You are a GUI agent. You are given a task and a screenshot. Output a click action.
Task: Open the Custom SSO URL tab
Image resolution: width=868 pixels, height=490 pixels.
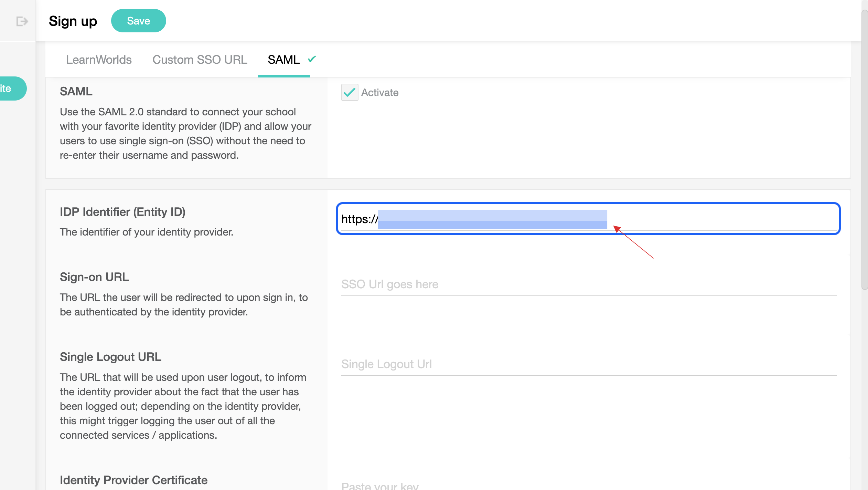(200, 60)
